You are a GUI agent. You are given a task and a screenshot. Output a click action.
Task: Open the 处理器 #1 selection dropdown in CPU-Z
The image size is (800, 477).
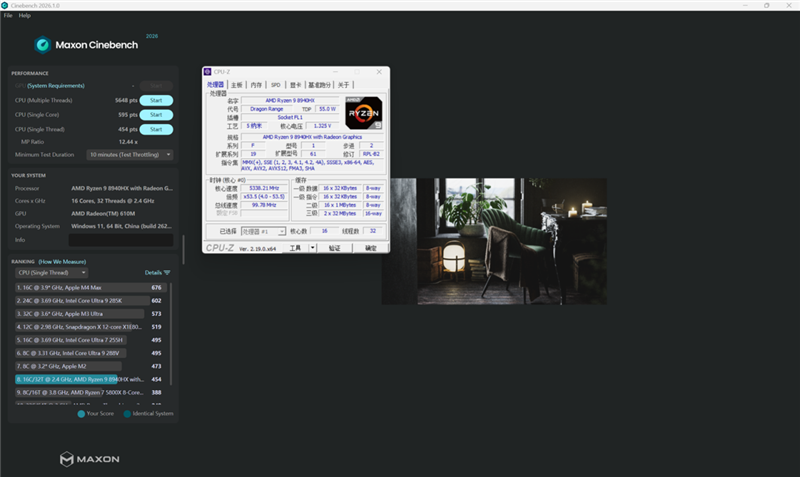click(x=263, y=232)
